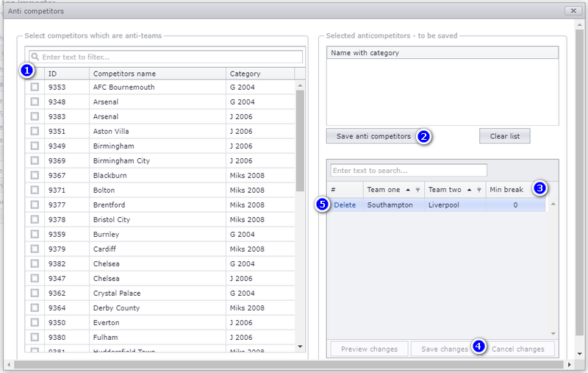Image resolution: width=588 pixels, height=373 pixels.
Task: Click the Category column header
Action: [x=260, y=74]
